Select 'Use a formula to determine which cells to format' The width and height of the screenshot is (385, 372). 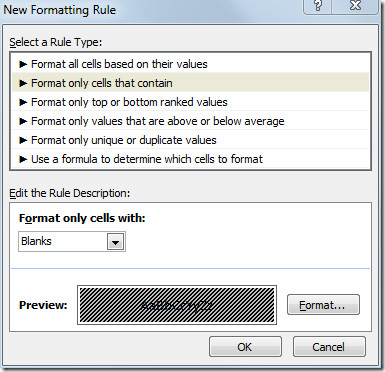pos(191,159)
